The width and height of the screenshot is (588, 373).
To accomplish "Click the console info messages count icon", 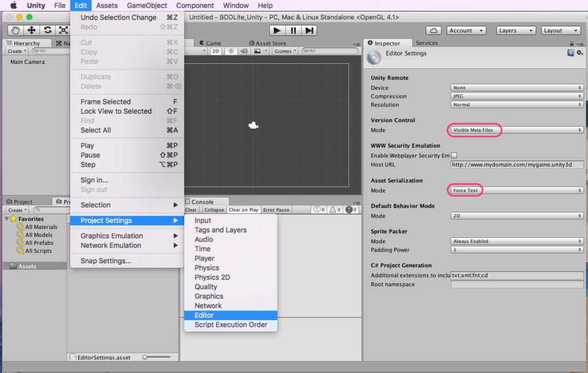I will (319, 210).
